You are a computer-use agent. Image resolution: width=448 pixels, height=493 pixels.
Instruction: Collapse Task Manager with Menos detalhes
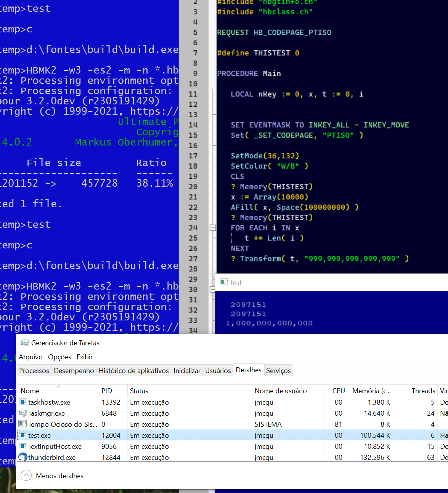52,475
